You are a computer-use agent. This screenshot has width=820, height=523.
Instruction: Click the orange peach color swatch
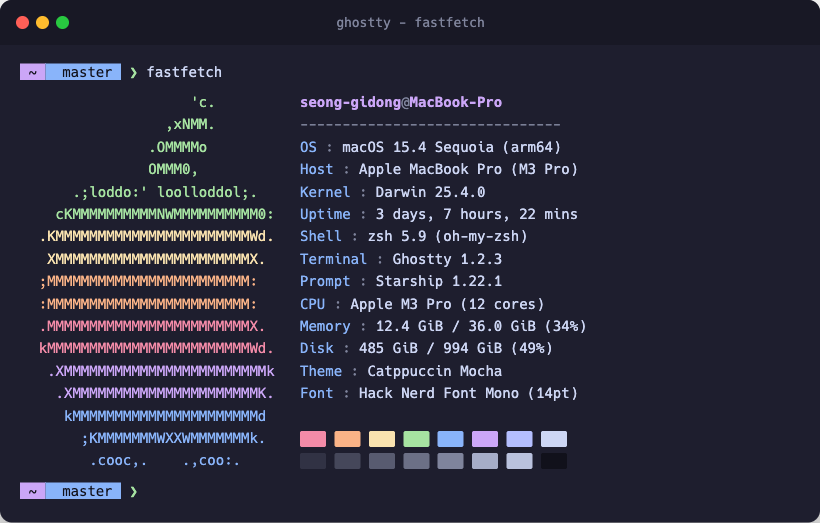pos(347,439)
